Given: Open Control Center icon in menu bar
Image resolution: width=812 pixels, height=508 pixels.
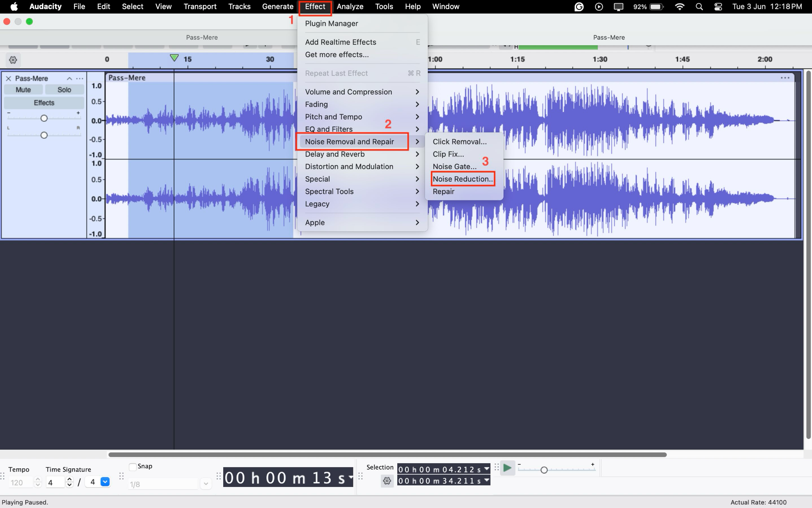Looking at the screenshot, I should pyautogui.click(x=718, y=6).
